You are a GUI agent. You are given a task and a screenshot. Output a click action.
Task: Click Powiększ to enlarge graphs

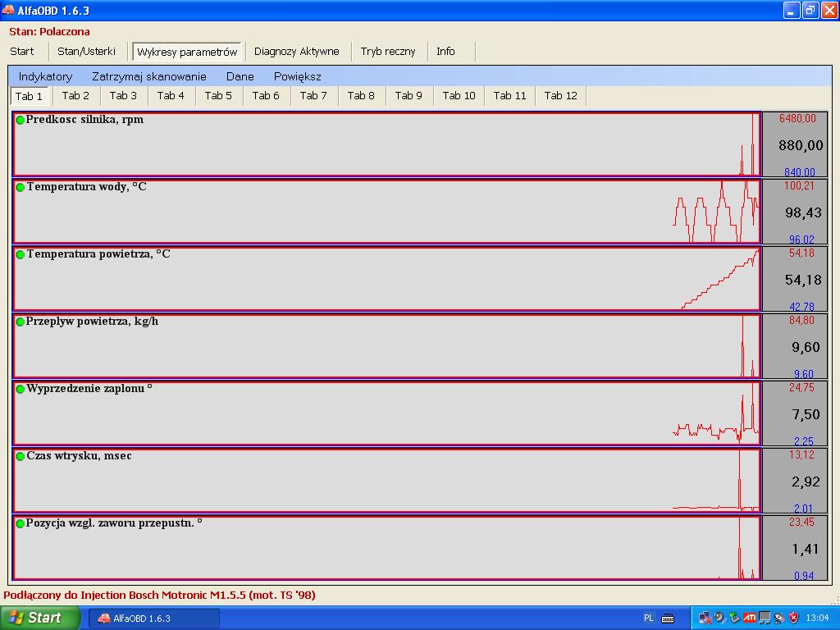(x=297, y=76)
